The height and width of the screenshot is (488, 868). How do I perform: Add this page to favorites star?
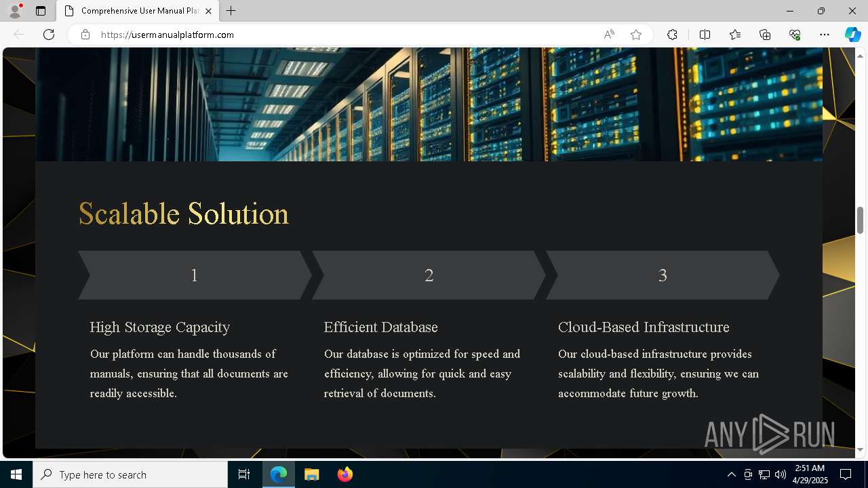[x=636, y=35]
